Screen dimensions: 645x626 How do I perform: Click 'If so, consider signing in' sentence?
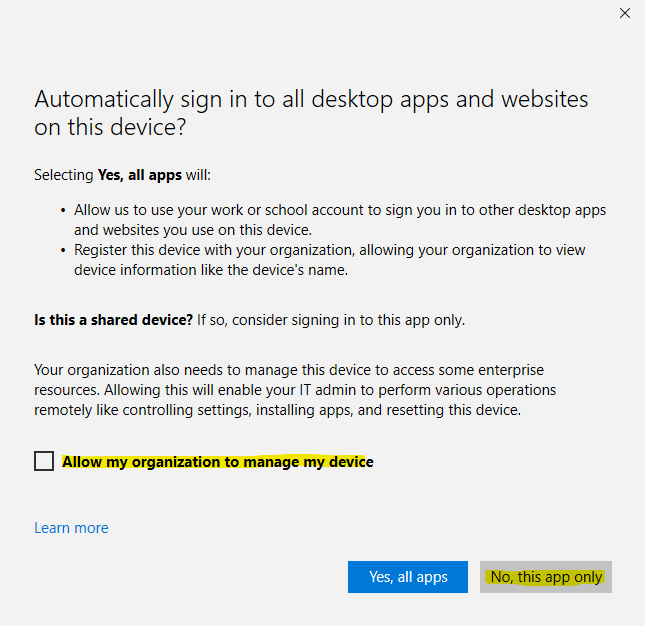pos(330,320)
